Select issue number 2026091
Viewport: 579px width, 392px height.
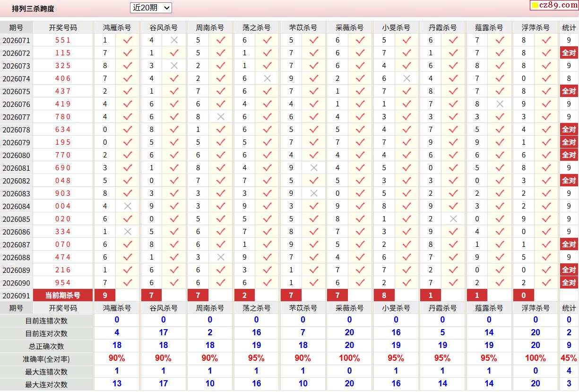16,296
